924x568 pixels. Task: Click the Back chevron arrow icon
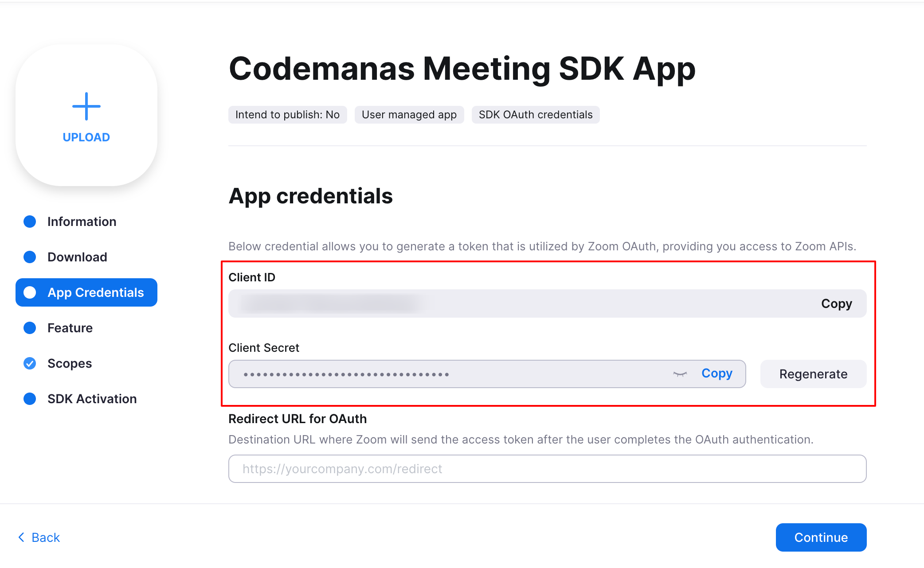coord(21,537)
